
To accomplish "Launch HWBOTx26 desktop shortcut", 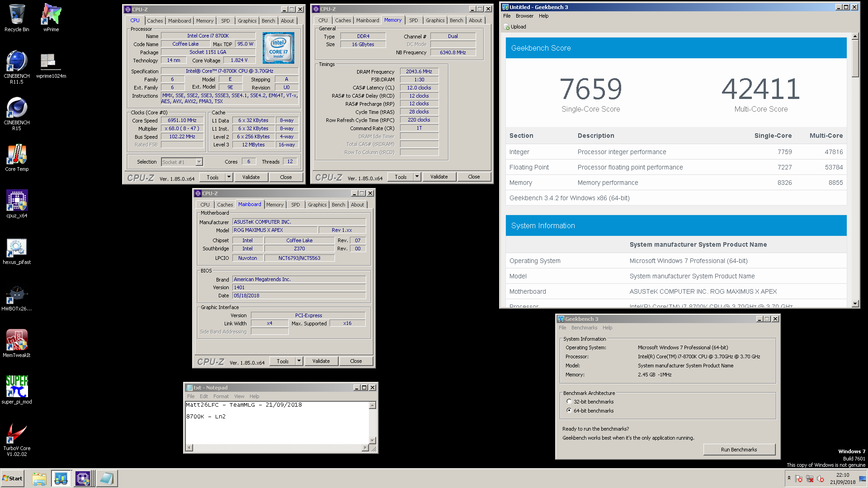I will pos(17,298).
